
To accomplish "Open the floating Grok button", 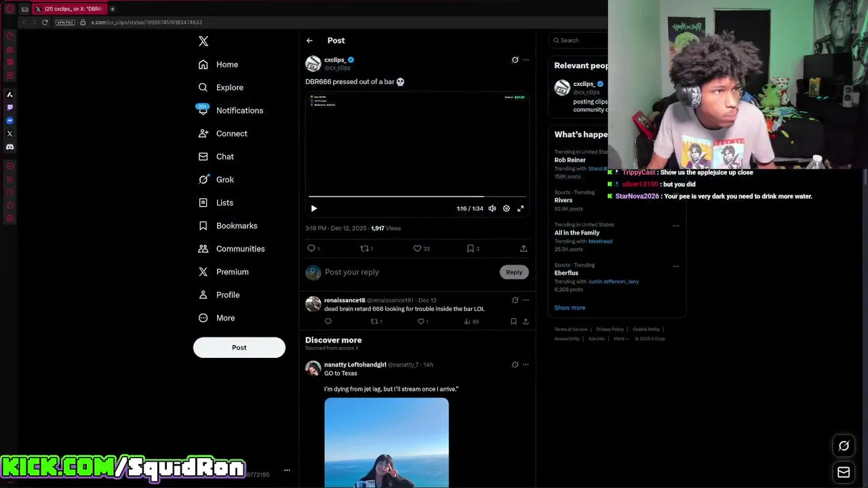I will point(844,445).
